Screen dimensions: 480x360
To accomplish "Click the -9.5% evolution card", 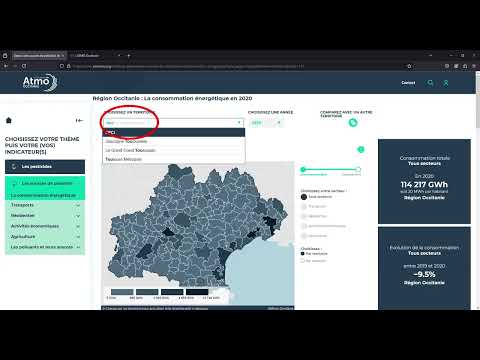I will pos(424,268).
